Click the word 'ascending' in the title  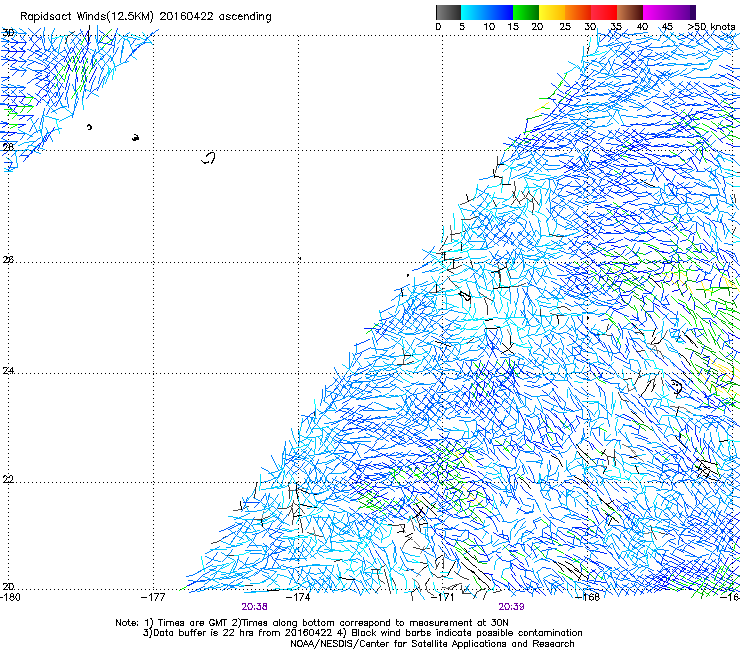coord(245,17)
